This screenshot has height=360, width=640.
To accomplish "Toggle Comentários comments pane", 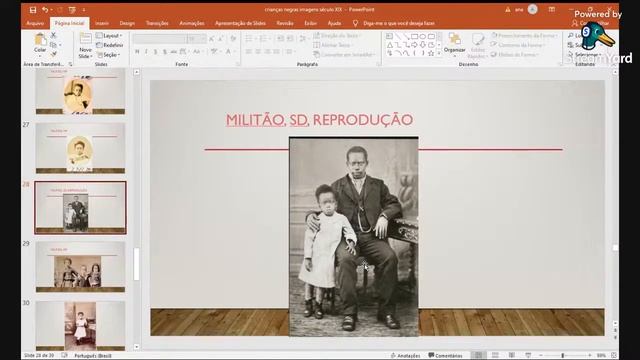I will point(445,356).
